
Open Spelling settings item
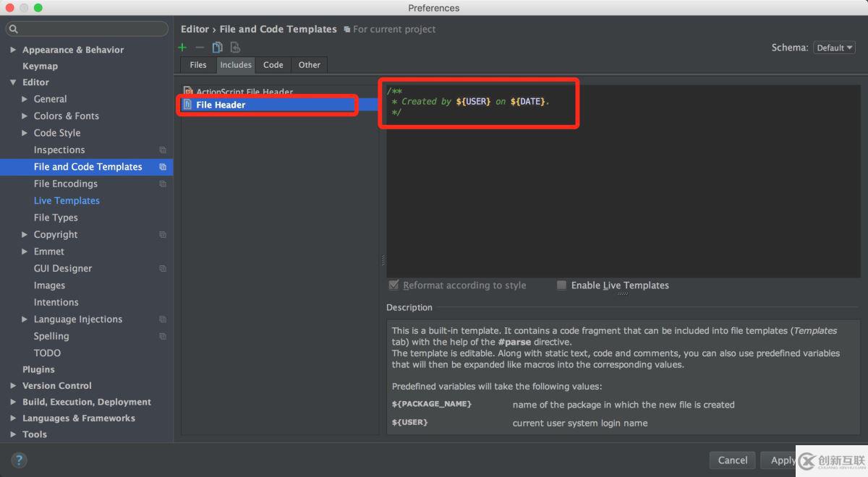tap(51, 337)
